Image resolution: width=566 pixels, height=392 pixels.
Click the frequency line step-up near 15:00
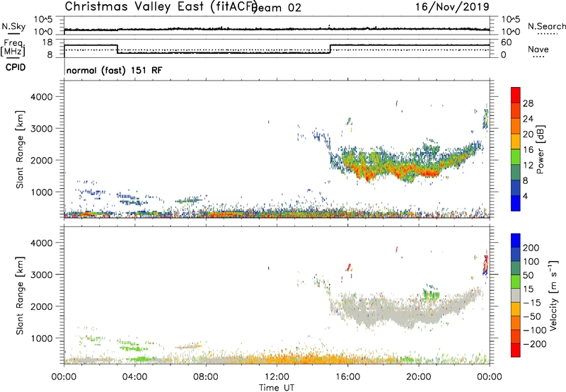[x=330, y=49]
